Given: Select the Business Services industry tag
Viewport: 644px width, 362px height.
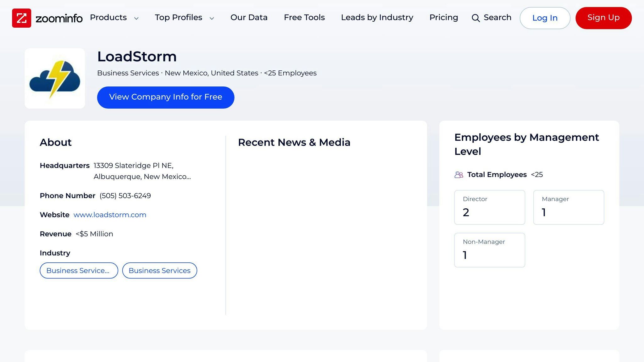Looking at the screenshot, I should coord(160,271).
